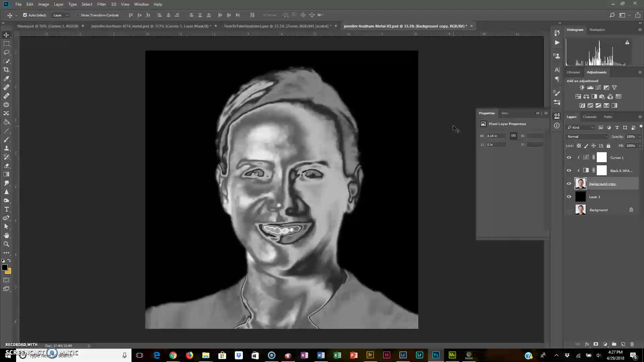This screenshot has height=362, width=644.
Task: Open the Auto-Select Layer dropdown
Action: point(61,15)
